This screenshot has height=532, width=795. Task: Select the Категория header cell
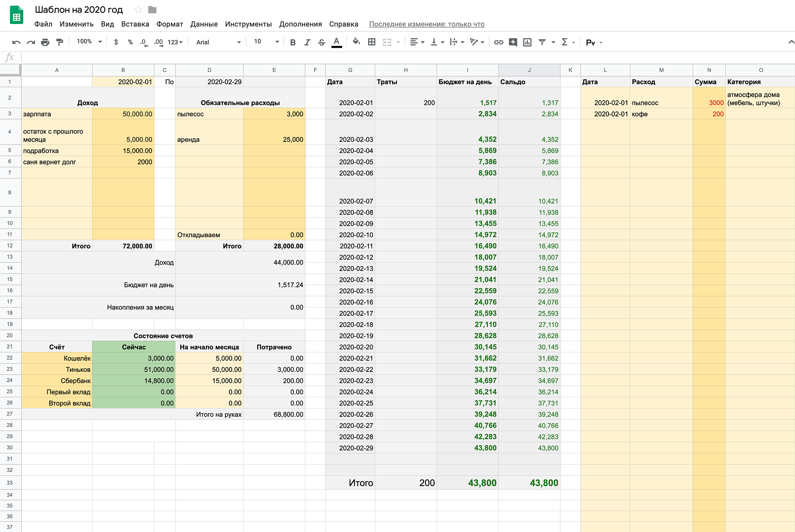(x=760, y=81)
